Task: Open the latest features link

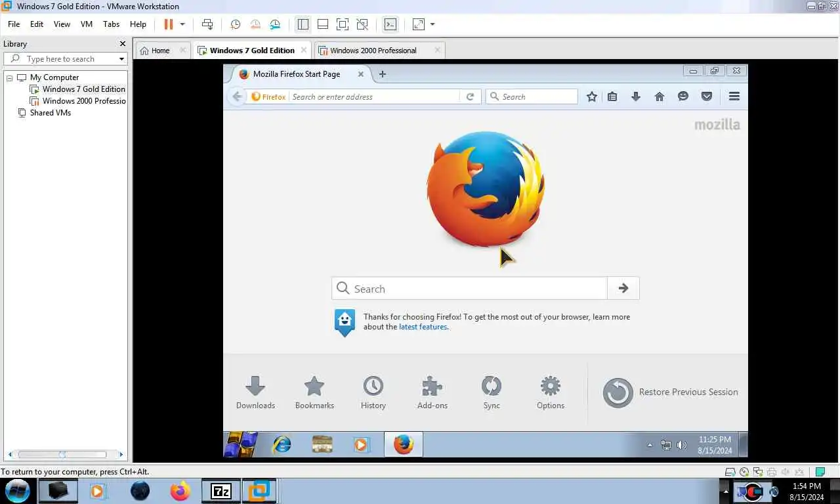Action: [x=423, y=327]
